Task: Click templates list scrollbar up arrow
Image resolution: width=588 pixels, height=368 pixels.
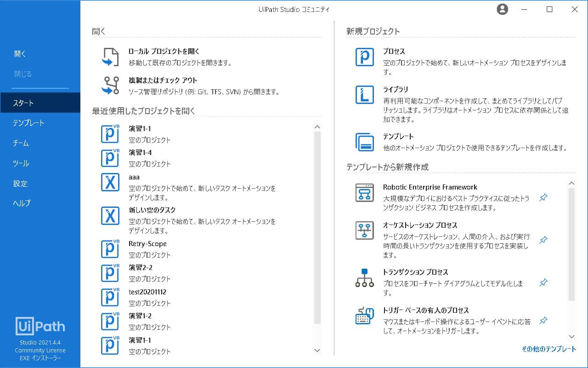Action: pyautogui.click(x=571, y=183)
